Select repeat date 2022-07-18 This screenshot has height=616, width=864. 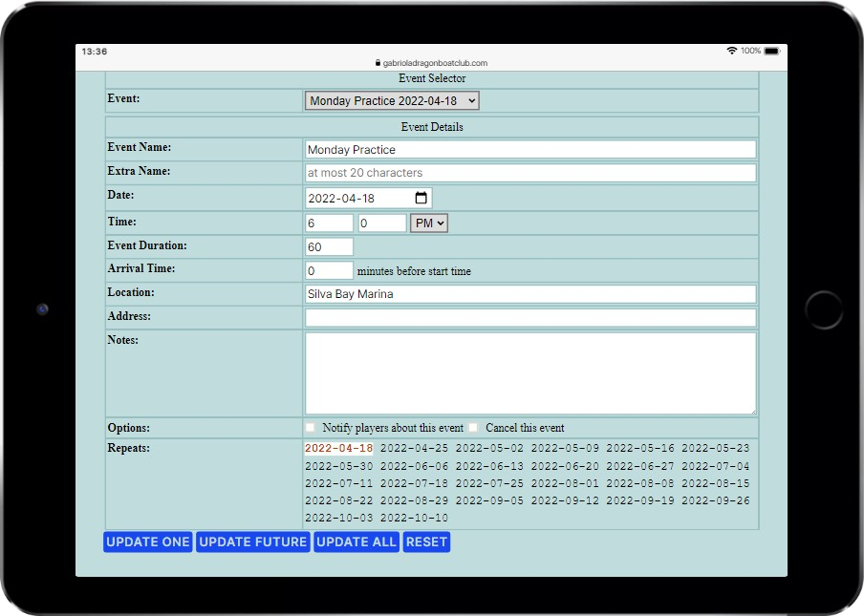click(415, 483)
